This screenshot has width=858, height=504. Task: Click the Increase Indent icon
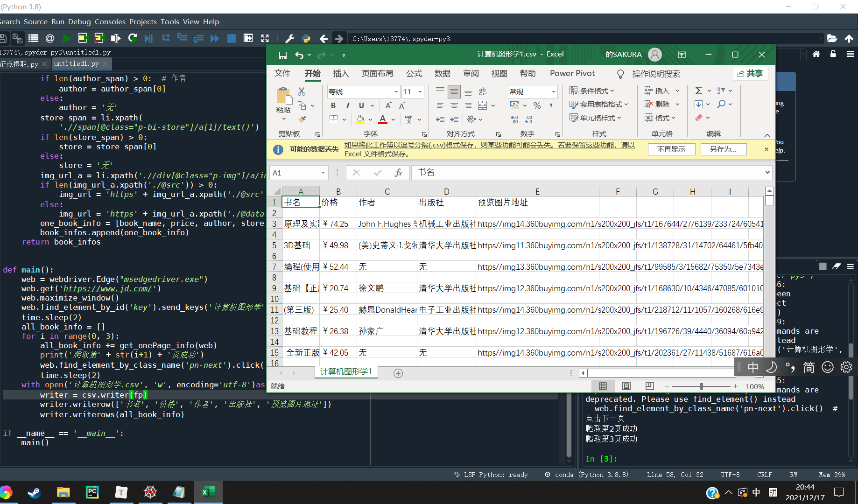pos(454,119)
